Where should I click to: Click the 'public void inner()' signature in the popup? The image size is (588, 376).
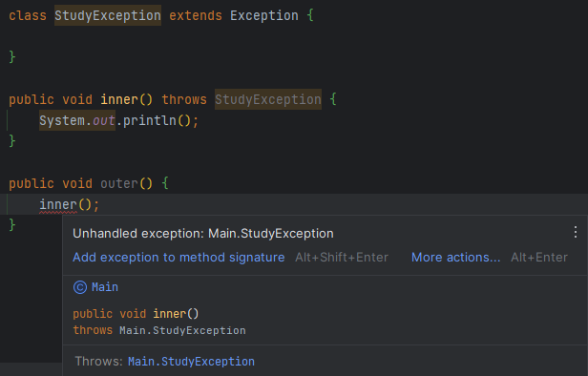(136, 313)
